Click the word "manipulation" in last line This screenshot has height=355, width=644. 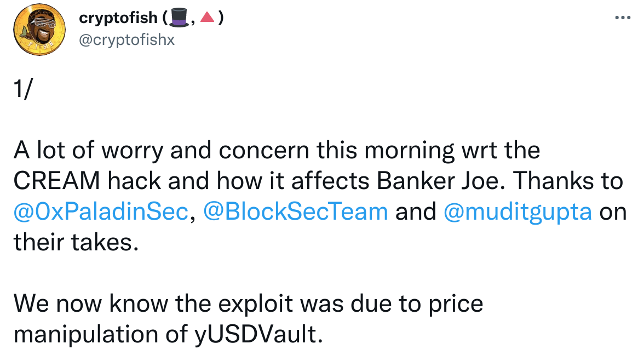click(x=89, y=334)
